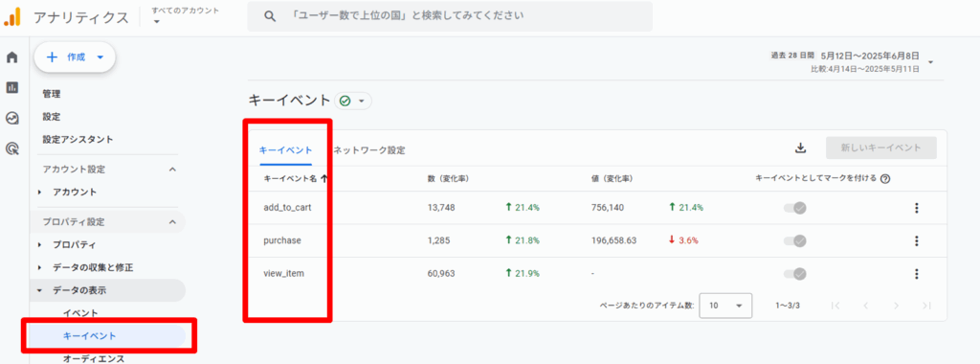The height and width of the screenshot is (364, 980).
Task: Collapse データの表示 item
Action: point(40,290)
